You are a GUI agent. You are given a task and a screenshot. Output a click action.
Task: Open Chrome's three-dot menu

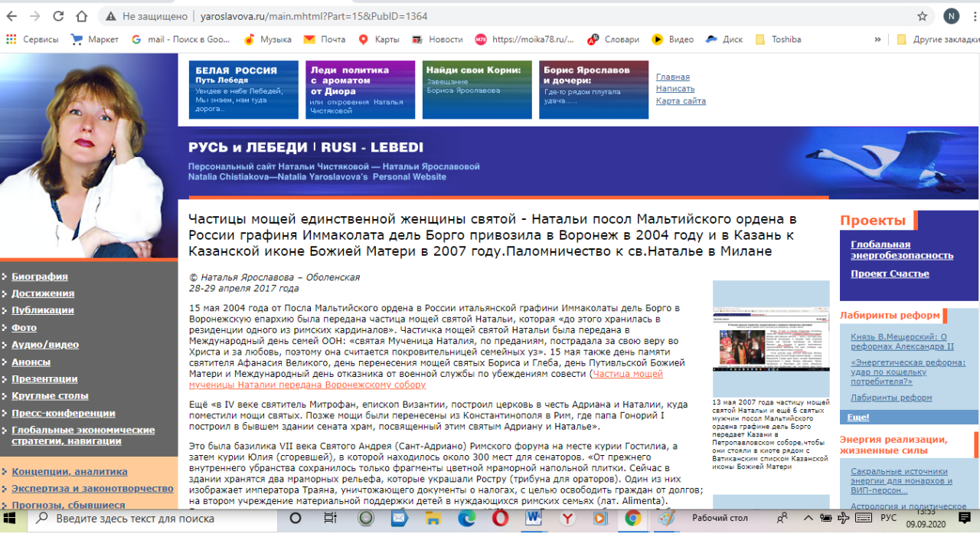(969, 16)
